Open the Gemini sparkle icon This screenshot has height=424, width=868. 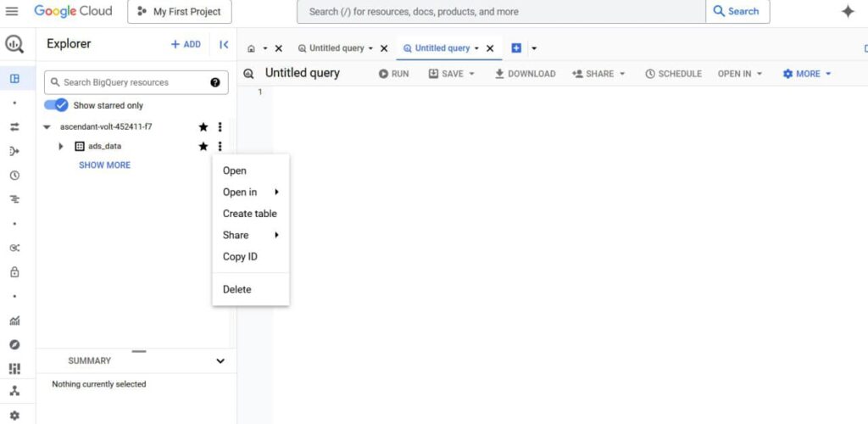point(848,12)
